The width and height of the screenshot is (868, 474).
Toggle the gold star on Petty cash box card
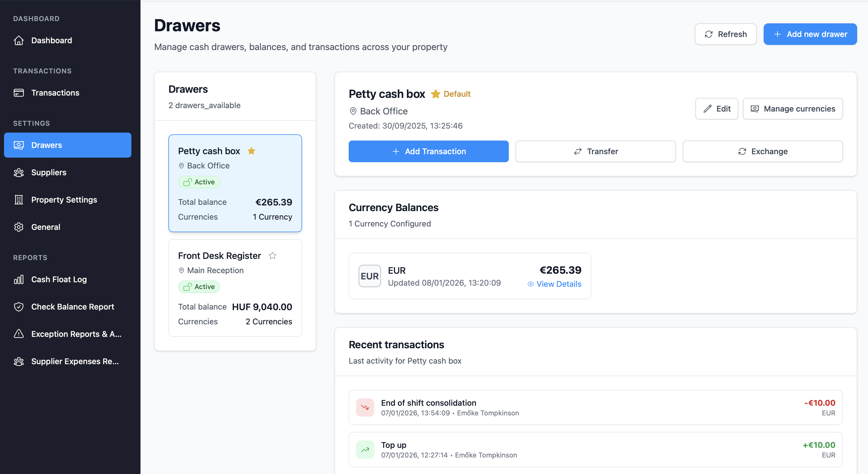tap(251, 151)
